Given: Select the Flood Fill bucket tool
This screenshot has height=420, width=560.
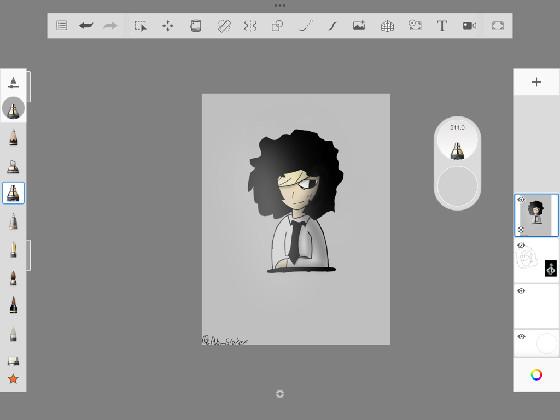Looking at the screenshot, I should point(195,26).
